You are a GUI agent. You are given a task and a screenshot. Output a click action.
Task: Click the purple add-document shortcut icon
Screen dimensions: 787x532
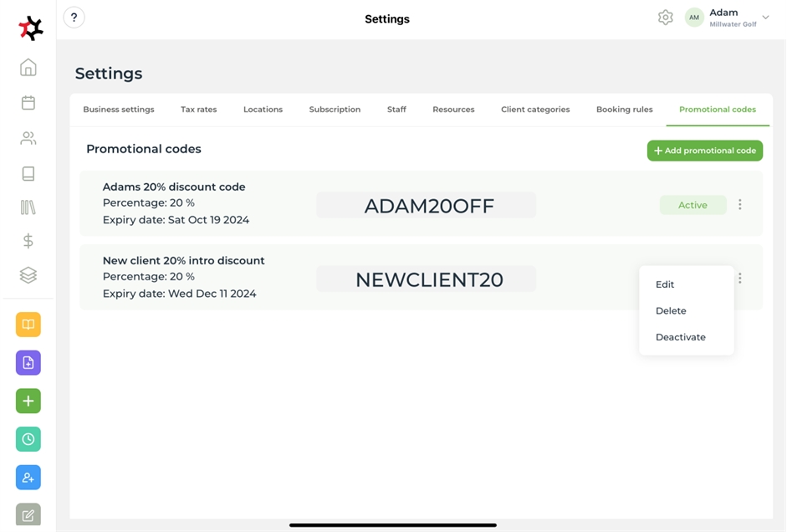coord(28,363)
